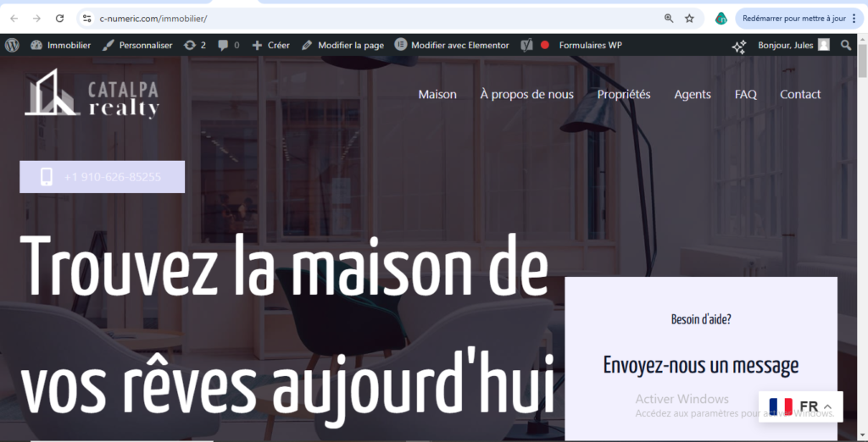Click the phone number +1 910-626-85255 button
Screen dimensions: 868x442
(102, 177)
